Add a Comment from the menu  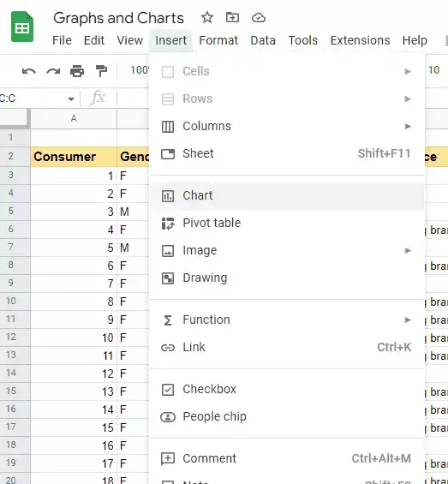point(287,458)
